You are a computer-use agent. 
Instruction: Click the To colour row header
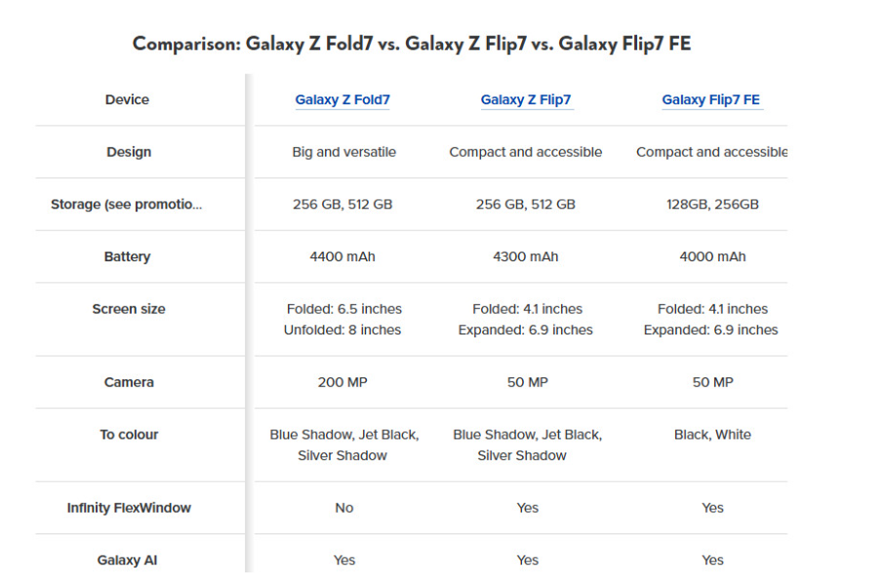pos(129,435)
